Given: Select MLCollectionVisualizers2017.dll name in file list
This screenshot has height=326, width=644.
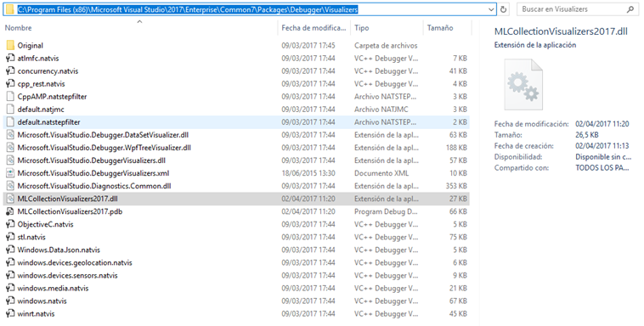Looking at the screenshot, I should (x=67, y=199).
